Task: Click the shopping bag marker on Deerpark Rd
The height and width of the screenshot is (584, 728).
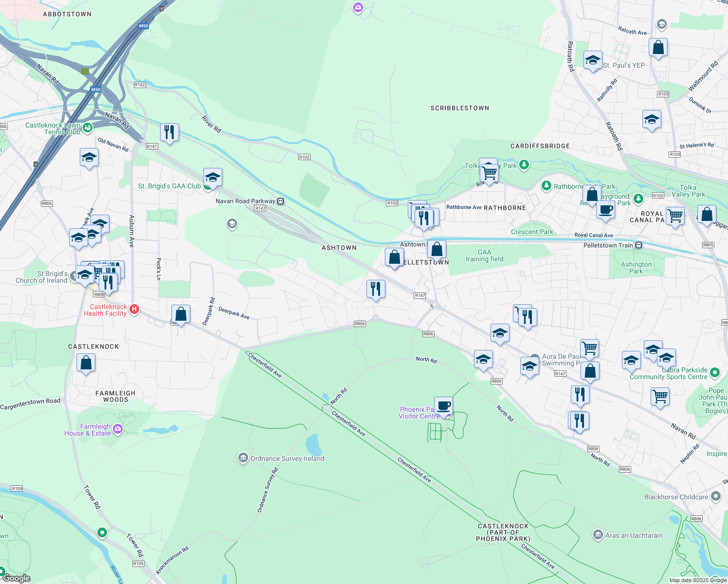Action: pyautogui.click(x=181, y=314)
